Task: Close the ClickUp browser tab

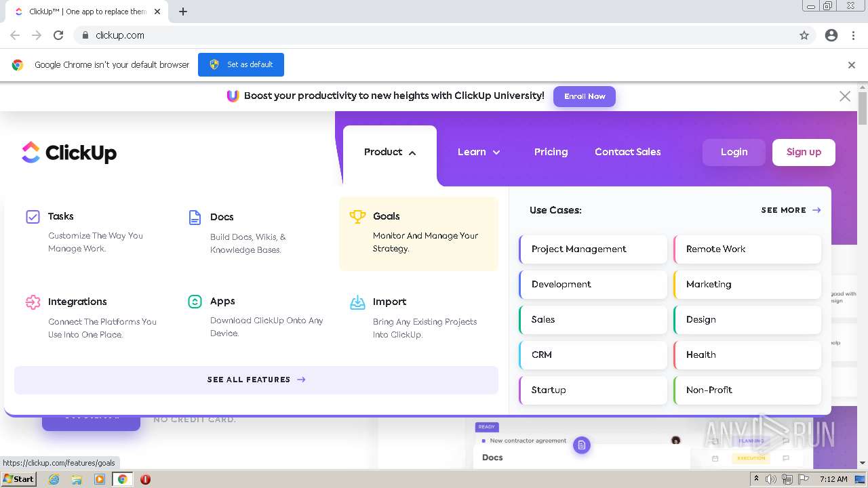Action: click(157, 12)
